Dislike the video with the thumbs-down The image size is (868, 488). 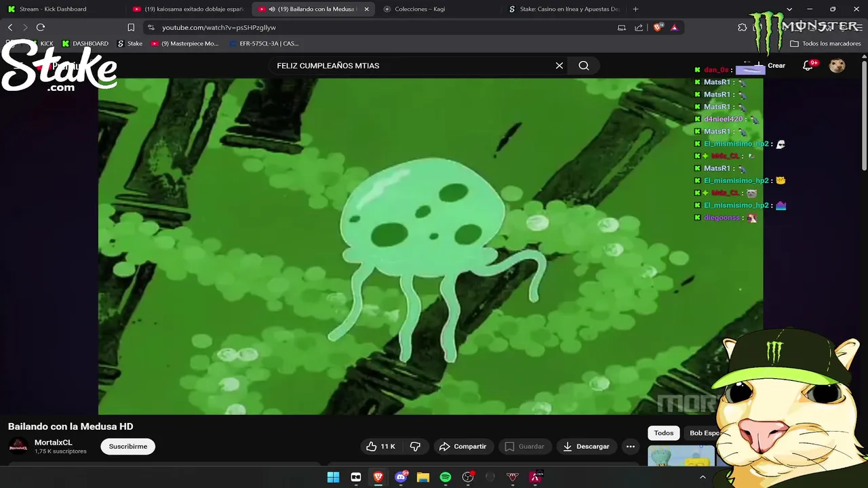415,446
